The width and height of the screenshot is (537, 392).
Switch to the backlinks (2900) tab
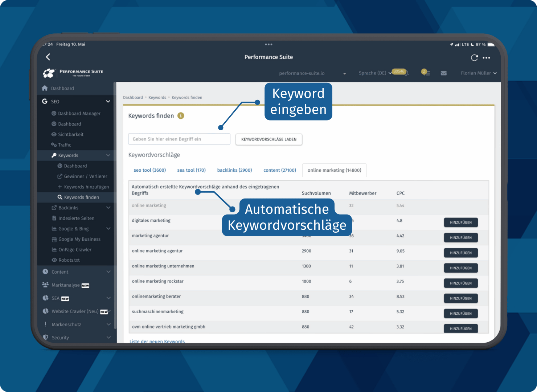(234, 170)
